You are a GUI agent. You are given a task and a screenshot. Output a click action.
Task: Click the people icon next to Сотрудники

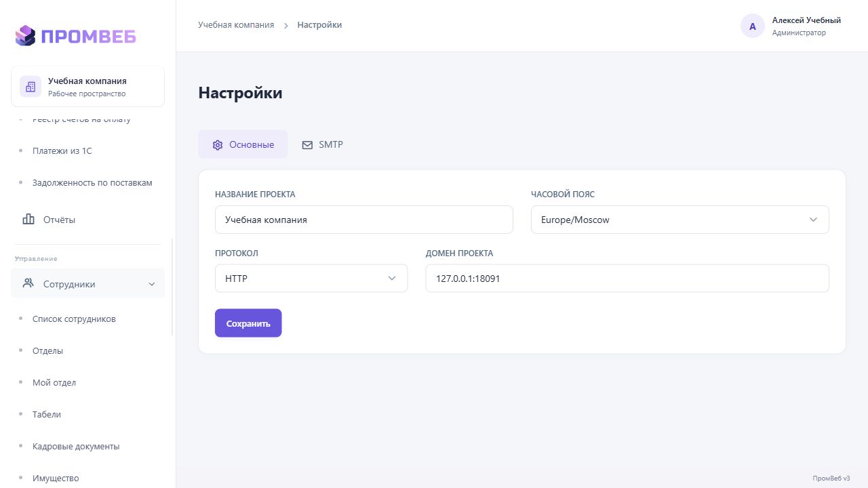tap(28, 283)
